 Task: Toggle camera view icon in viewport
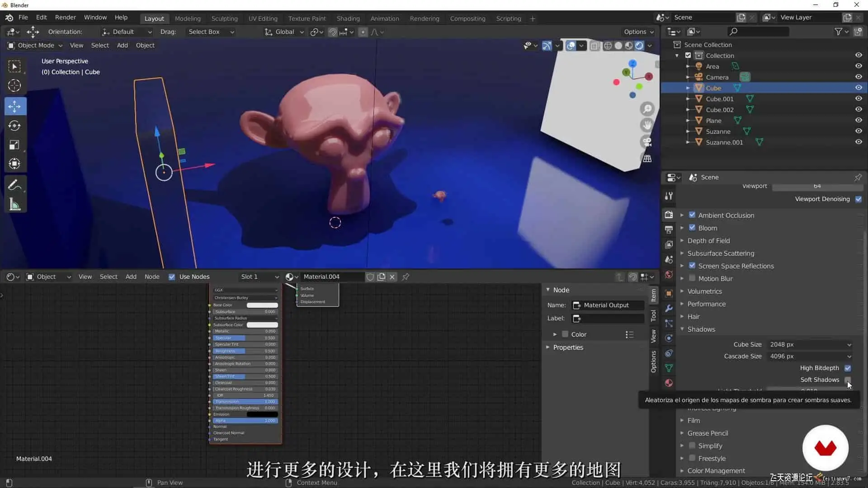tap(647, 142)
